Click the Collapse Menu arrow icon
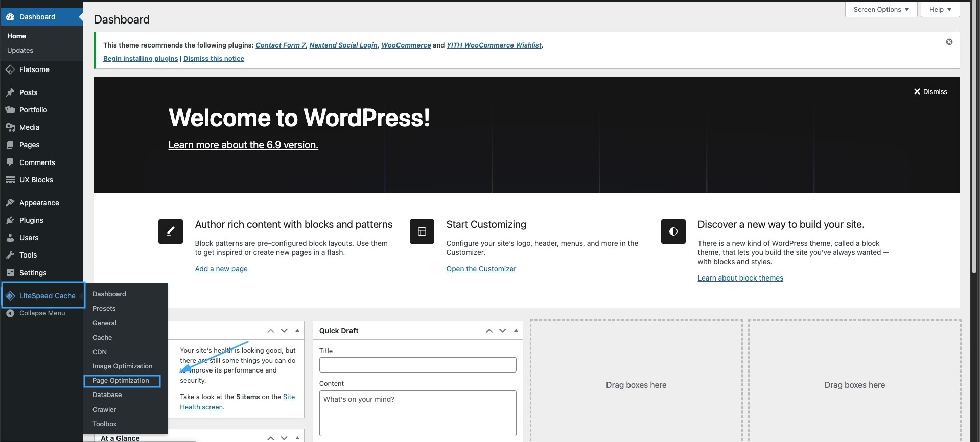 pos(10,313)
